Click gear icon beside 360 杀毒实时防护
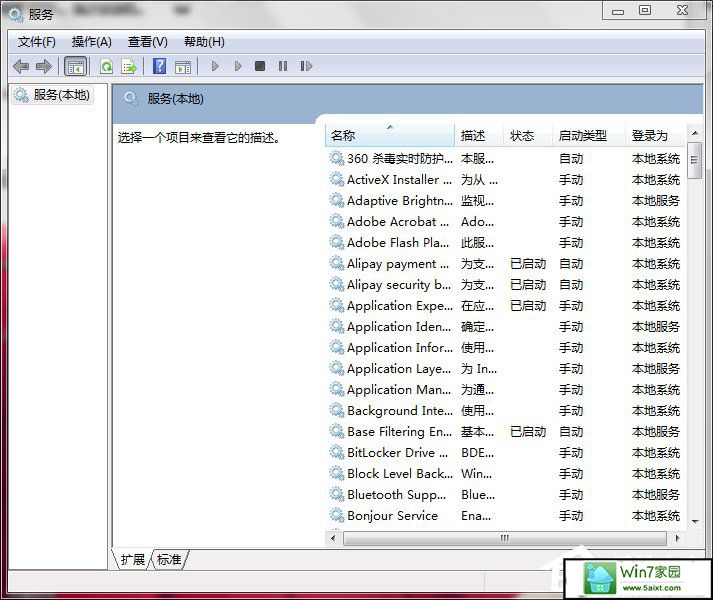The height and width of the screenshot is (600, 713). (x=336, y=159)
